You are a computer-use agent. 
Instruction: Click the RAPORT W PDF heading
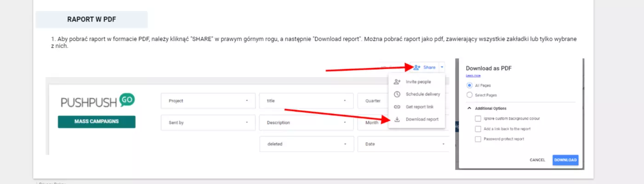click(91, 20)
